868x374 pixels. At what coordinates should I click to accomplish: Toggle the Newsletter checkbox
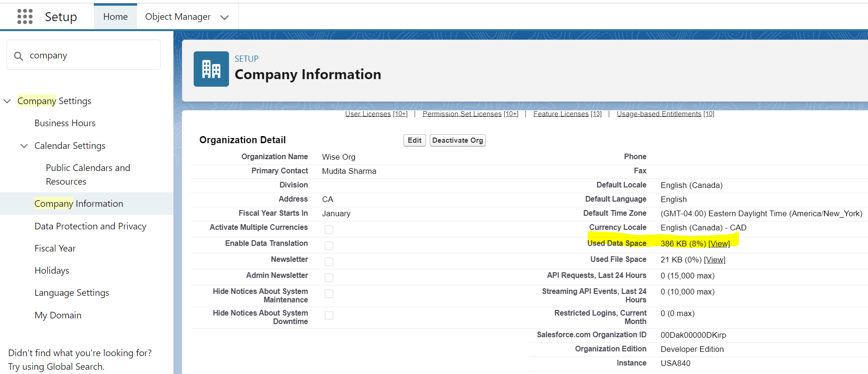click(329, 261)
